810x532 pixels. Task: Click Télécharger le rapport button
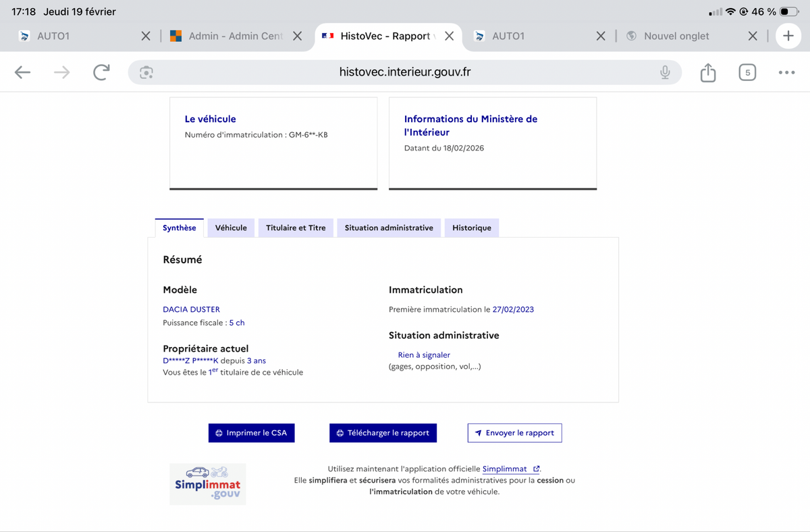tap(383, 433)
